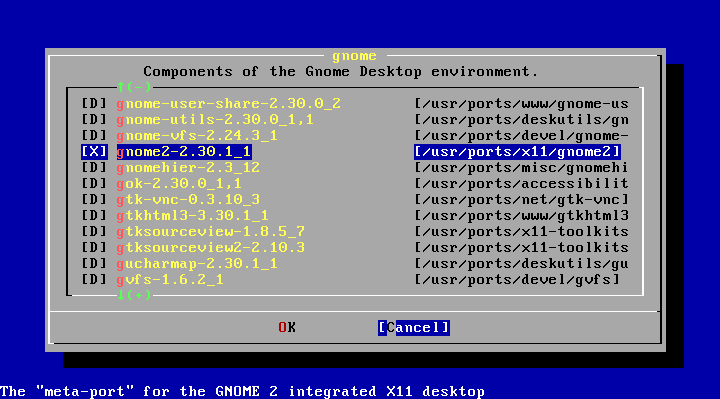Select the gnome-utils-2.30.0_1,1 package name
The height and width of the screenshot is (399, 720).
pyautogui.click(x=215, y=120)
